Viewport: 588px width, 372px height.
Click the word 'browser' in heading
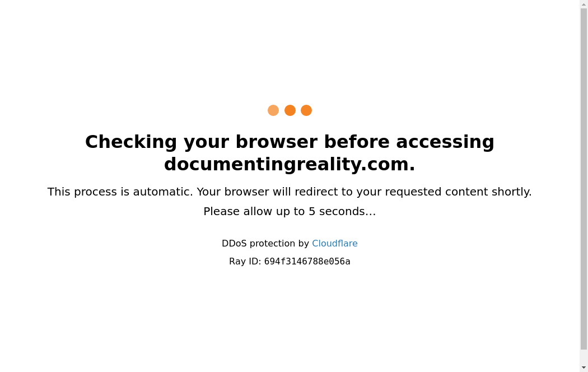pos(277,142)
